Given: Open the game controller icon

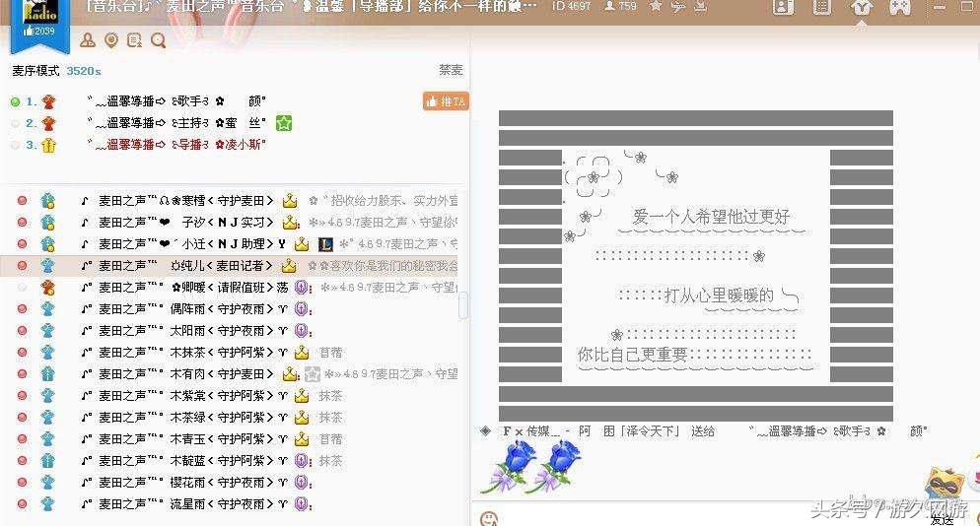Looking at the screenshot, I should (x=900, y=7).
